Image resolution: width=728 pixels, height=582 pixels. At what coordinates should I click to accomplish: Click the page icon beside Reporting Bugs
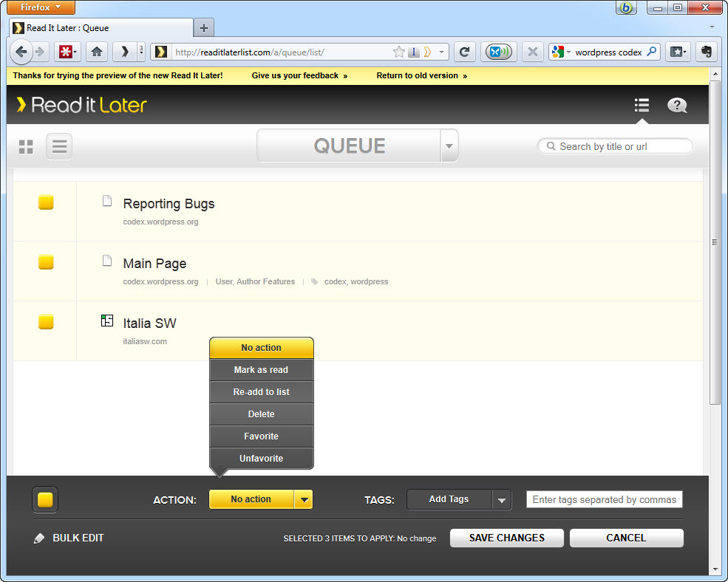click(107, 201)
